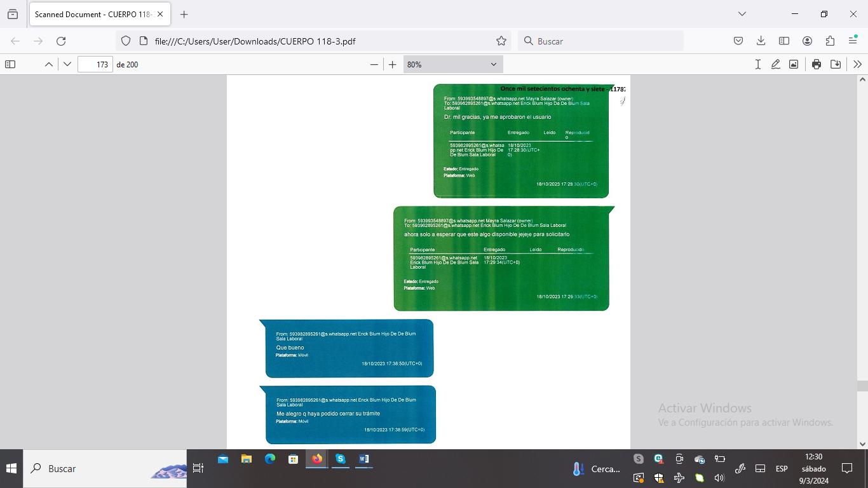
Task: Zoom in with the plus button
Action: 392,64
